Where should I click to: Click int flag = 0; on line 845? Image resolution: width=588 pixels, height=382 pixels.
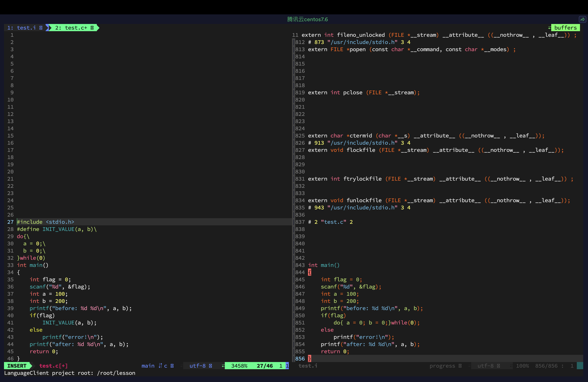pyautogui.click(x=341, y=279)
